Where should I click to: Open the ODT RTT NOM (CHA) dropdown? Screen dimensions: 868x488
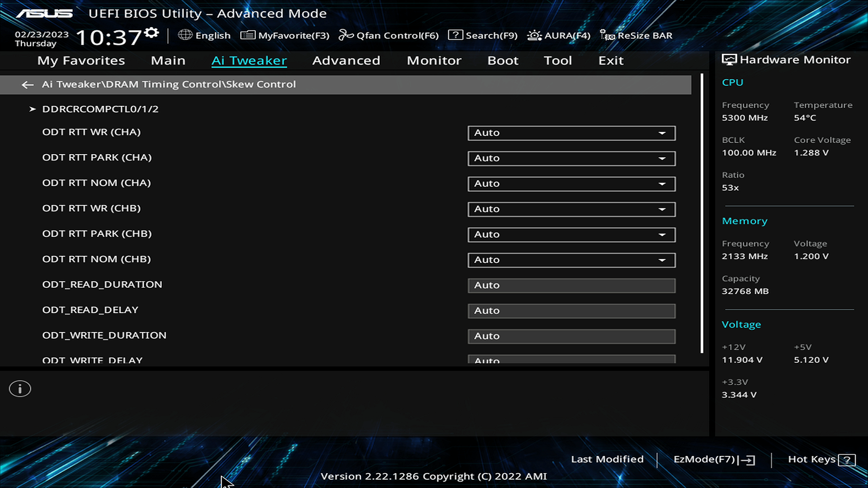(571, 184)
